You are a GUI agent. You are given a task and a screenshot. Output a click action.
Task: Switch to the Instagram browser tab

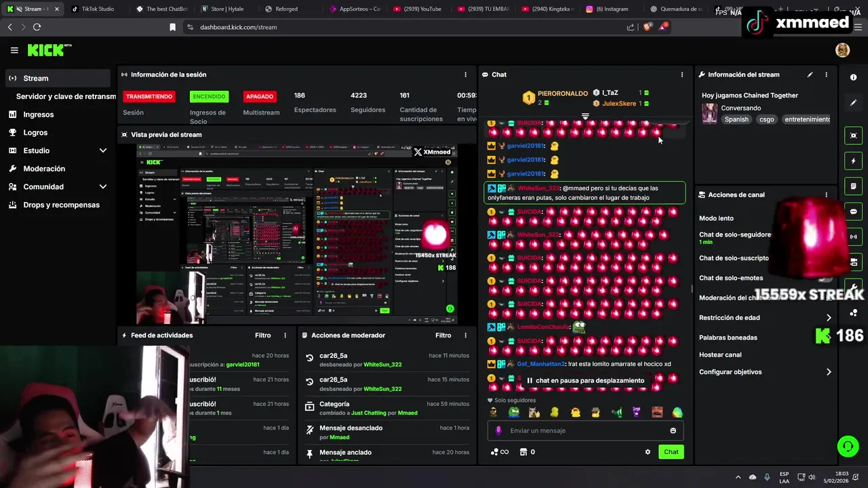[613, 9]
